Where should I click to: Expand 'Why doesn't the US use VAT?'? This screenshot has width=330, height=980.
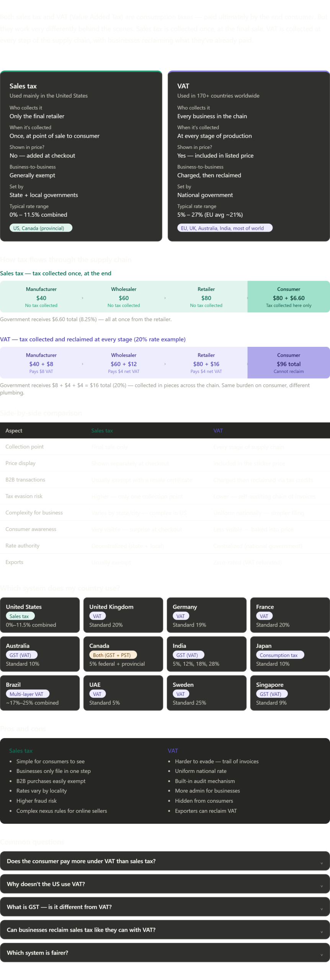165,884
